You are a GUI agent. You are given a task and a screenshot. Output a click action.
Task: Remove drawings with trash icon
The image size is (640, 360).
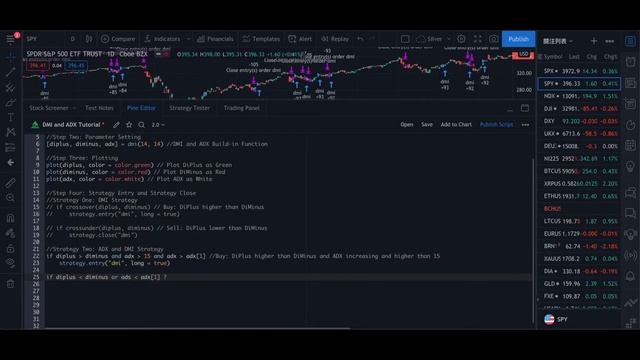[10, 284]
